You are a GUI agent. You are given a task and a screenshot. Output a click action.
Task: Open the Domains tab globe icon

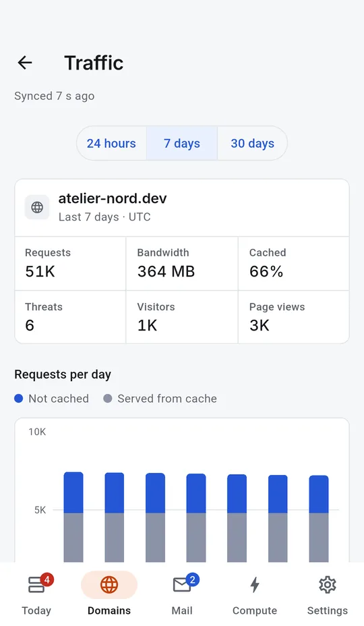(109, 585)
